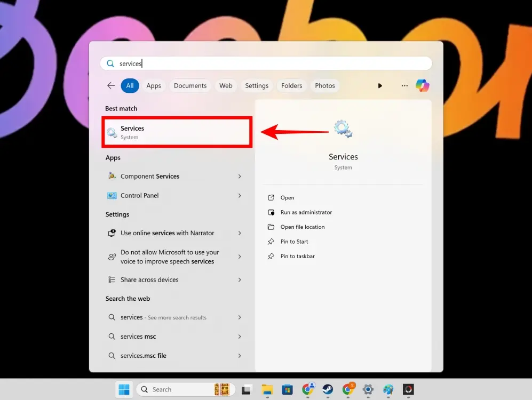This screenshot has height=400, width=532.
Task: Click the triangle expander right of the Photos filter
Action: [x=380, y=85]
